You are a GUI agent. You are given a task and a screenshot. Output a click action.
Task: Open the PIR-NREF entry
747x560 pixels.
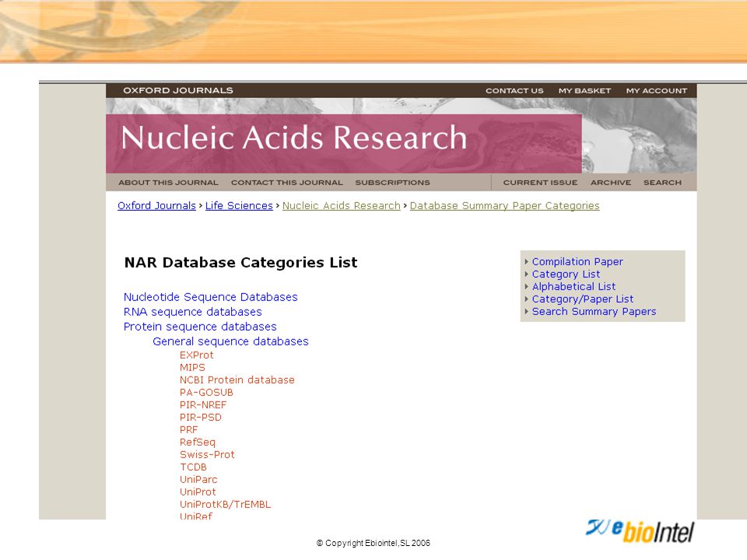coord(203,404)
